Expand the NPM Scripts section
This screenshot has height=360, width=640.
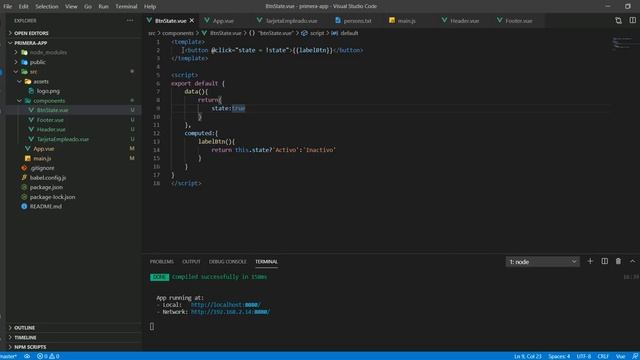pyautogui.click(x=30, y=347)
